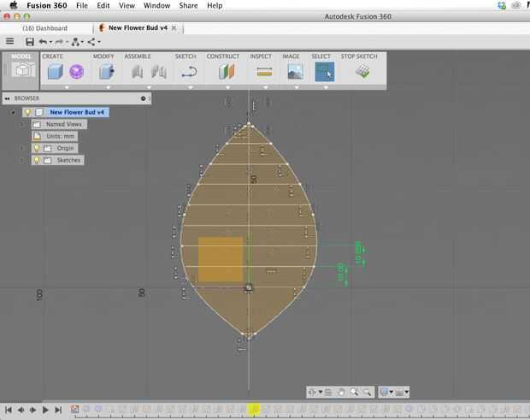
Task: Select the Zoom magnifier tool
Action: click(354, 393)
